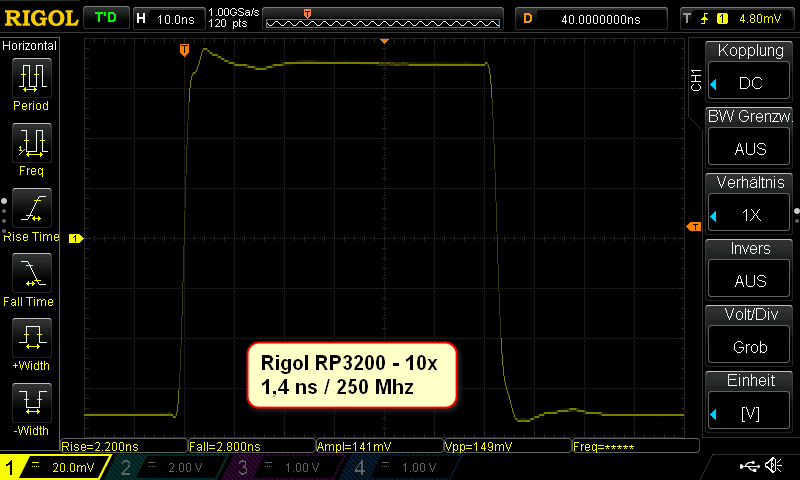Click the Horizontal menu label
The height and width of the screenshot is (480, 800).
[29, 46]
